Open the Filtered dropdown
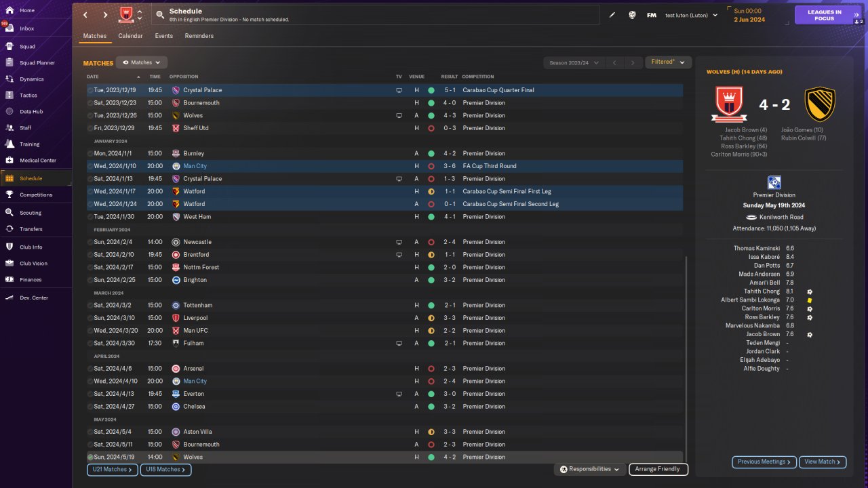Image resolution: width=868 pixels, height=488 pixels. click(x=668, y=62)
